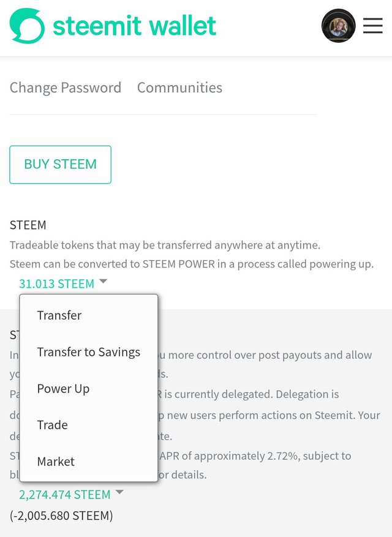Switch to the Communities tab
This screenshot has width=392, height=537.
tap(179, 88)
